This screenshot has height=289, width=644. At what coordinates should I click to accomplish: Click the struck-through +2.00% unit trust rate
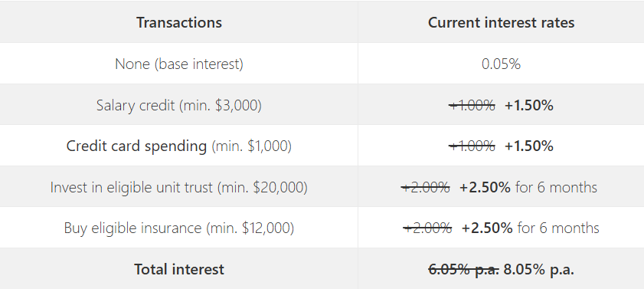pyautogui.click(x=426, y=188)
